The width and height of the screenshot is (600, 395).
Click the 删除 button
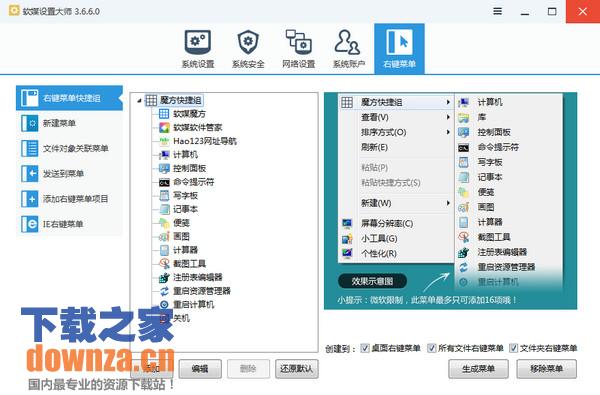coord(248,369)
